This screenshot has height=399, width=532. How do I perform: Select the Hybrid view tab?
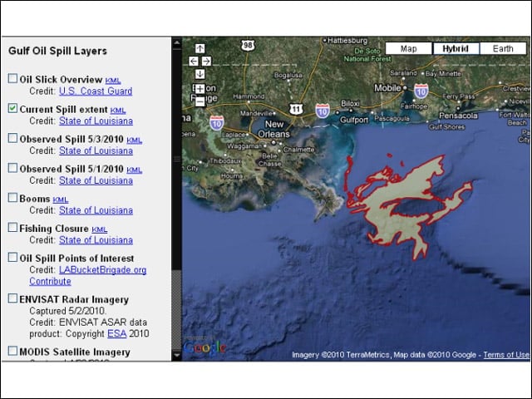point(456,48)
